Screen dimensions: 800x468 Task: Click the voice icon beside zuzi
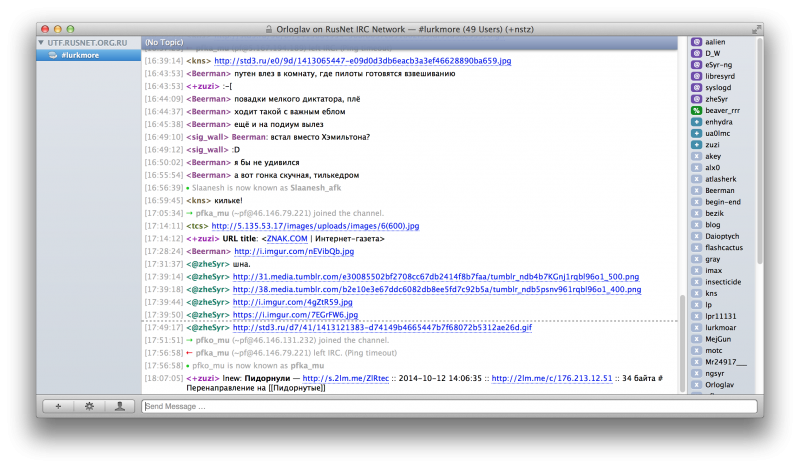(x=696, y=144)
